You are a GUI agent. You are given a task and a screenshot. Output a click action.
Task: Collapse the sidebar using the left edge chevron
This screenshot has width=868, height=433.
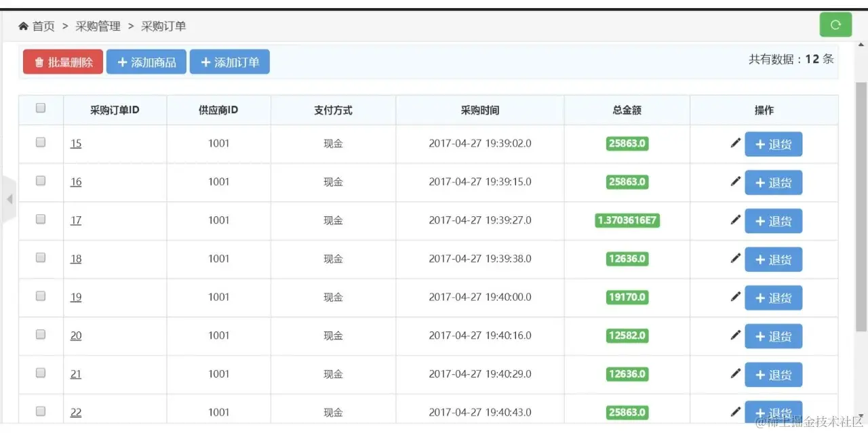(x=9, y=200)
